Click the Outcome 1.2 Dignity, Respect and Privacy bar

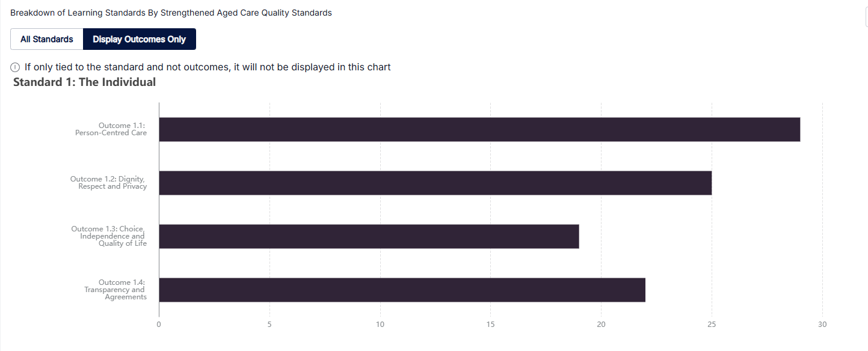[435, 183]
